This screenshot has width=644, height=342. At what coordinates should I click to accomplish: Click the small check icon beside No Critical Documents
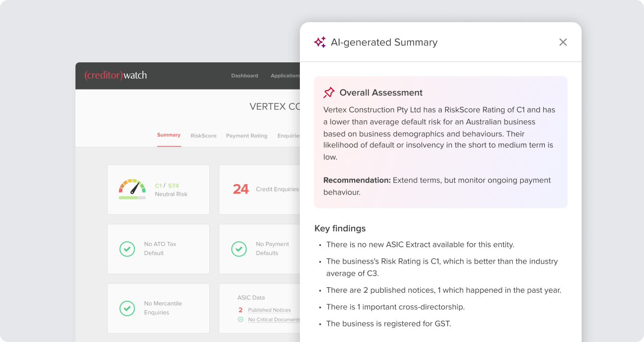[x=240, y=319]
